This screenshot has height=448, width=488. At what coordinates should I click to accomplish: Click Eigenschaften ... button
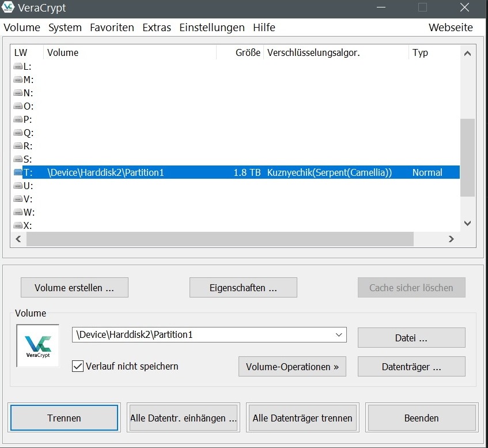coord(243,288)
